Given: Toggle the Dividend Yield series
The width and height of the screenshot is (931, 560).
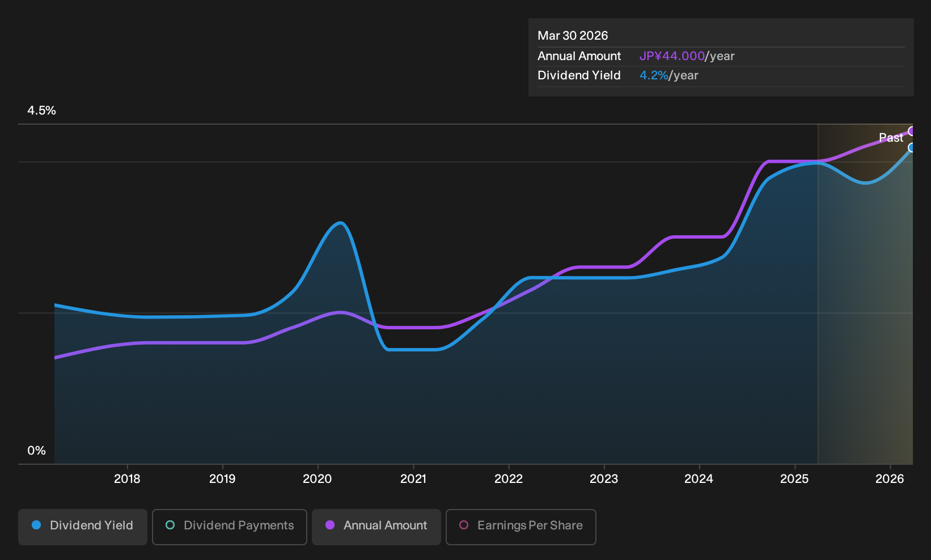Looking at the screenshot, I should [x=83, y=527].
